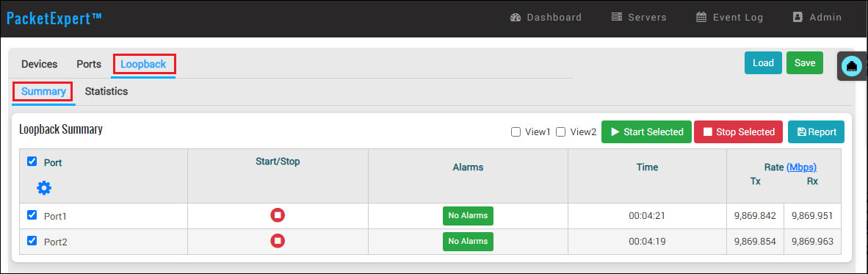Screen dimensions: 868x274
Task: Open port settings gear icon
Action: [44, 188]
